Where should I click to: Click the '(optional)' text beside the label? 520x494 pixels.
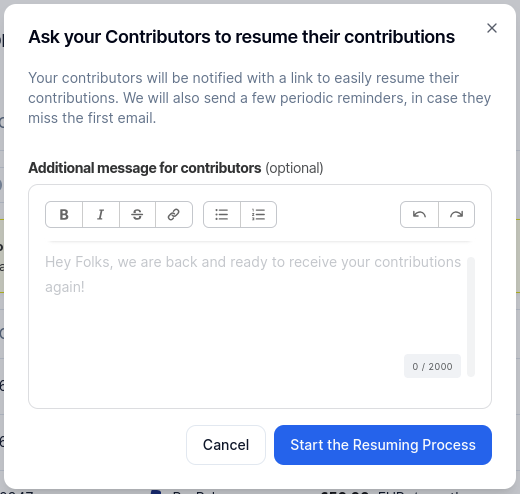click(x=294, y=168)
